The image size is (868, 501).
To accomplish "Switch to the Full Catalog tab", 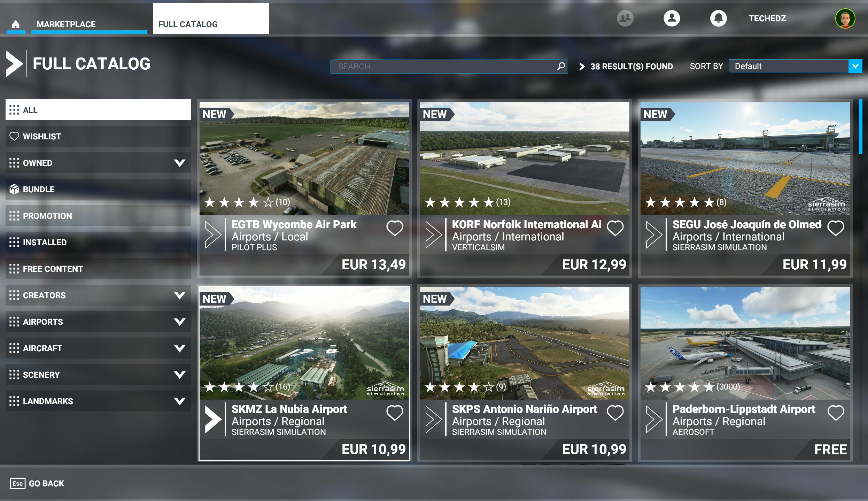I will tap(188, 24).
